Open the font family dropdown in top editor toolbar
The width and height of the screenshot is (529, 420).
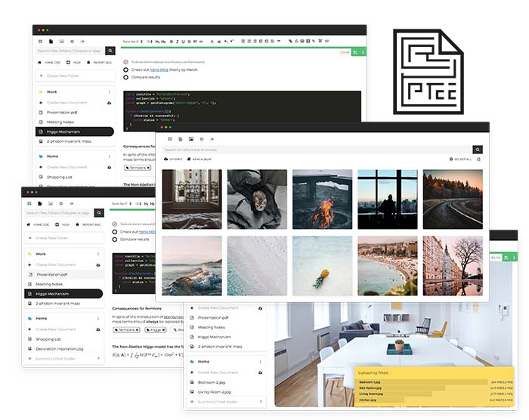pos(131,42)
